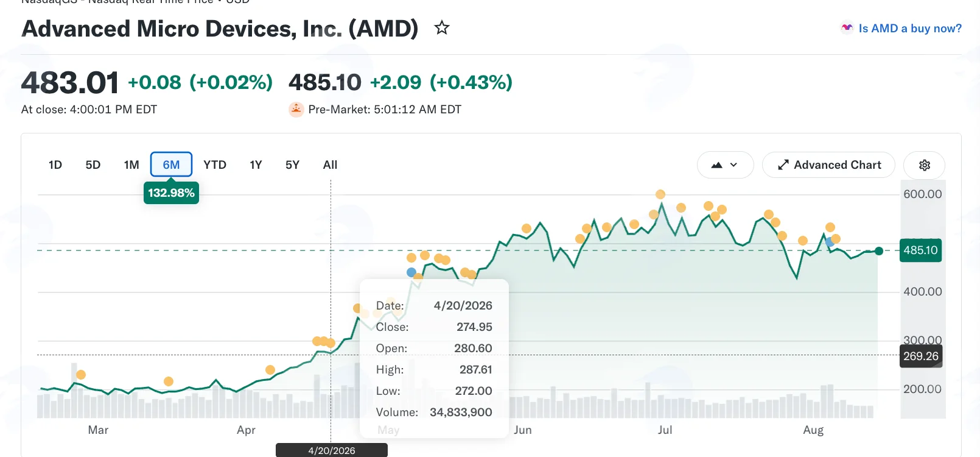Show All-time price history
This screenshot has width=980, height=457.
(x=330, y=165)
